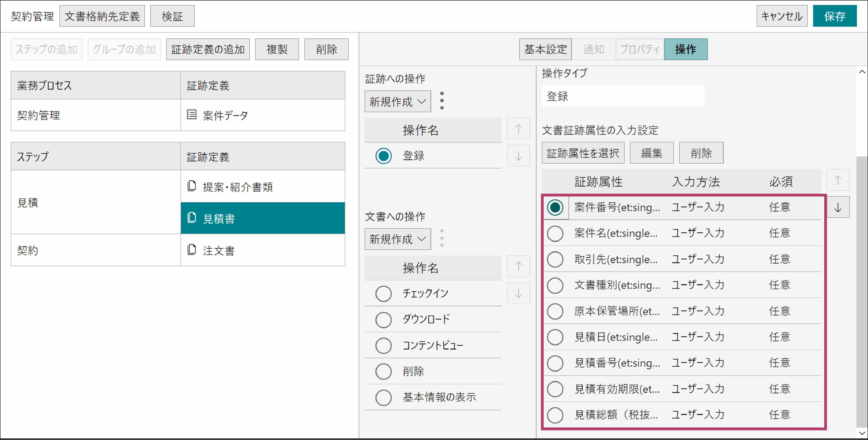Select the 契約管理 business process cell
This screenshot has height=440, width=868.
[x=96, y=115]
